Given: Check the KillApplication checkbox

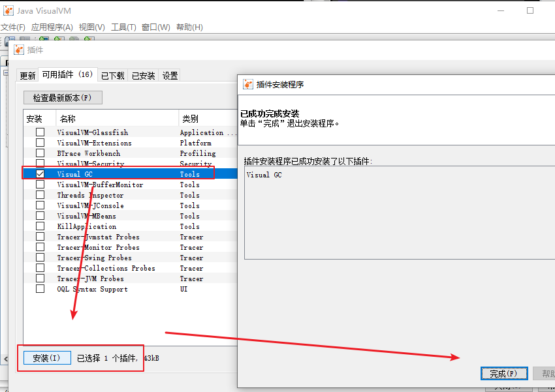Looking at the screenshot, I should coord(40,226).
